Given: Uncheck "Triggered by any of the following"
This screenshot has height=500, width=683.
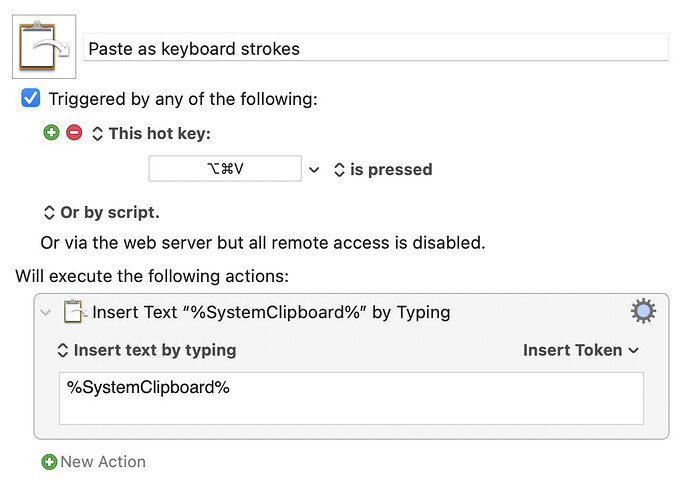Looking at the screenshot, I should coord(31,99).
